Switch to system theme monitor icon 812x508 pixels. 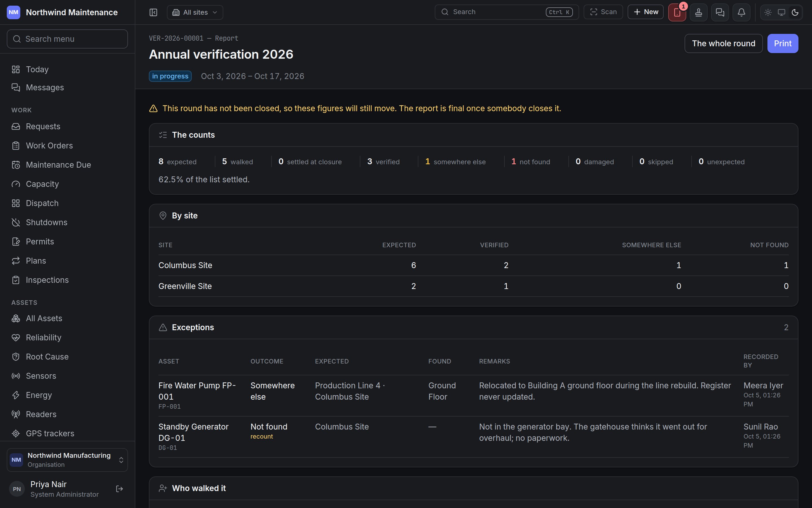(782, 12)
